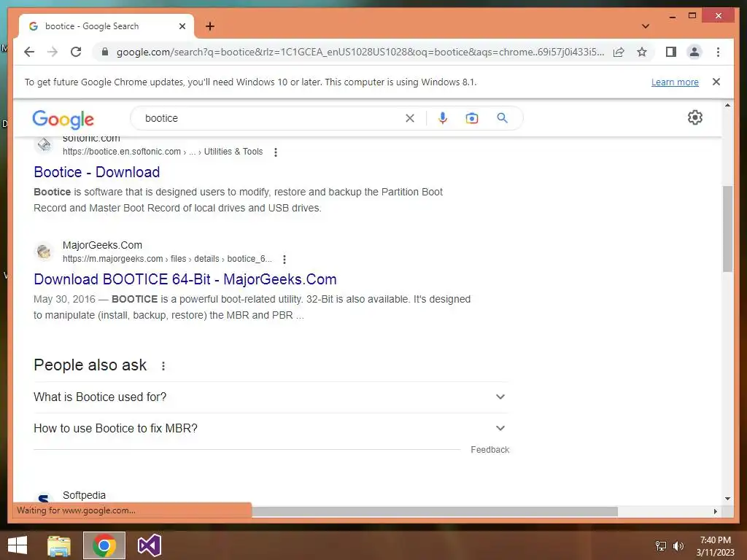Open Windows Start button

click(x=18, y=545)
